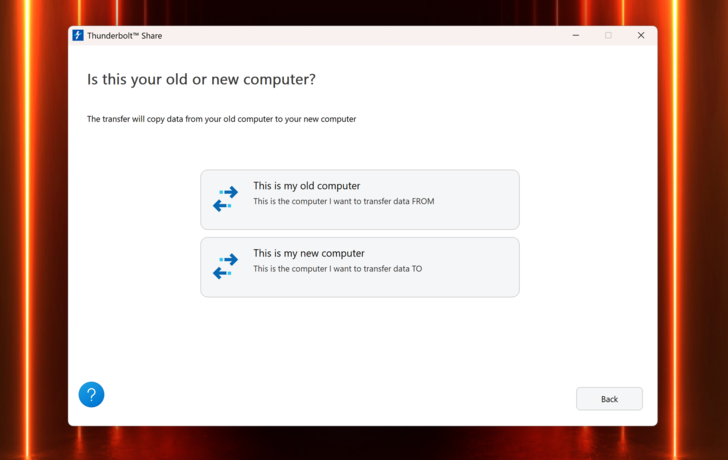Close the Thunderbolt Share window
Image resolution: width=728 pixels, height=460 pixels.
641,35
